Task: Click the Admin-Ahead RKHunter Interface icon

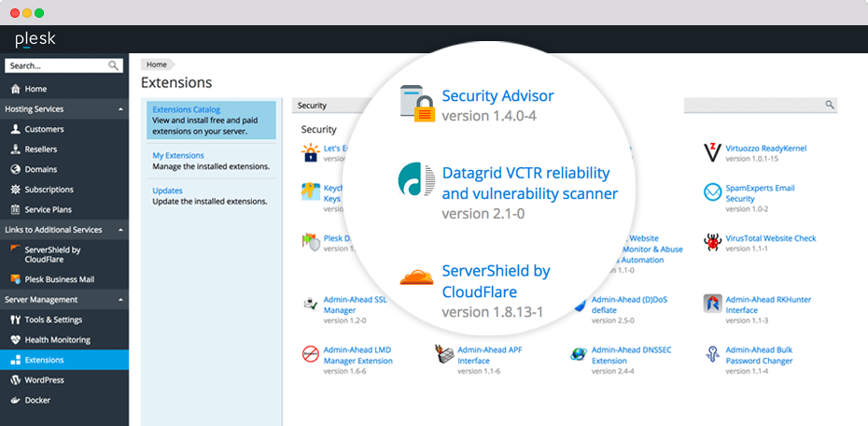Action: (x=712, y=305)
